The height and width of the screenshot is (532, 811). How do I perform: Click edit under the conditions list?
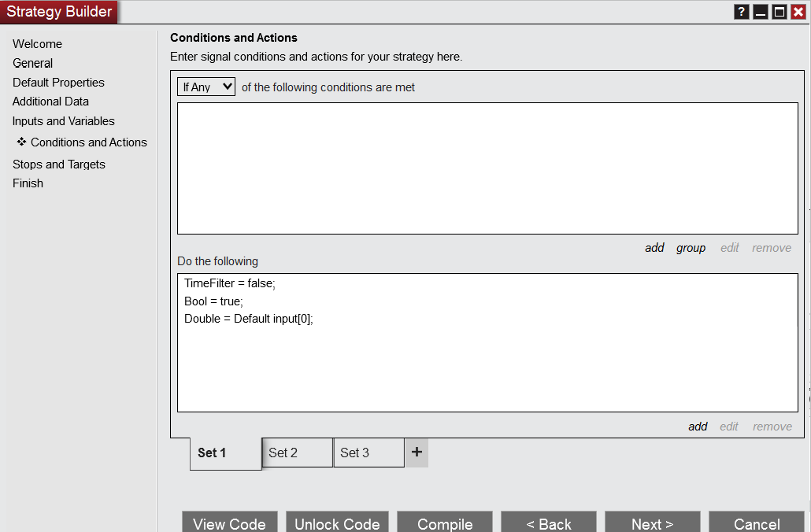(730, 248)
